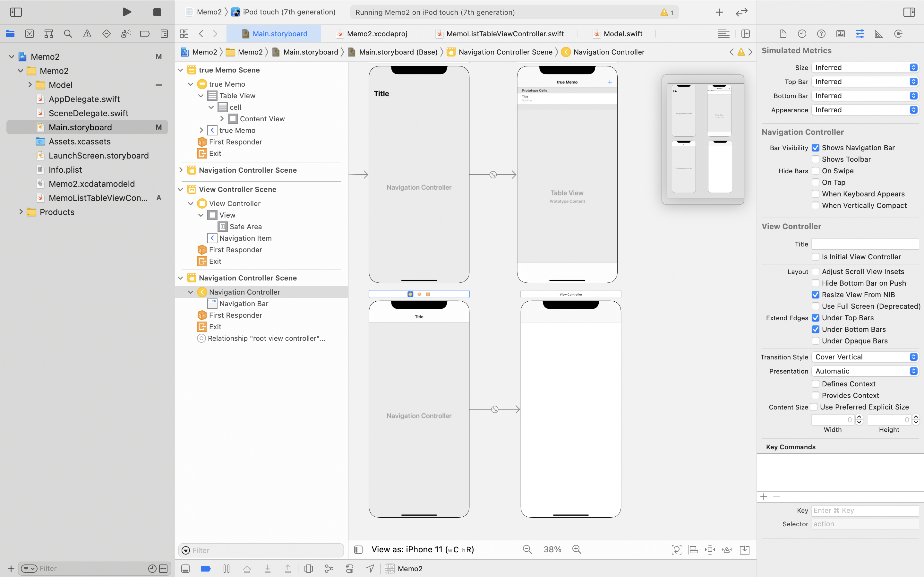Uncheck Under Top Bars
The width and height of the screenshot is (924, 577).
(815, 318)
